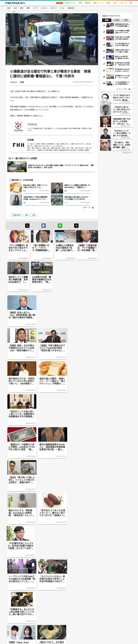
Task: Copy article link with chain icon
Action: (x=76, y=226)
